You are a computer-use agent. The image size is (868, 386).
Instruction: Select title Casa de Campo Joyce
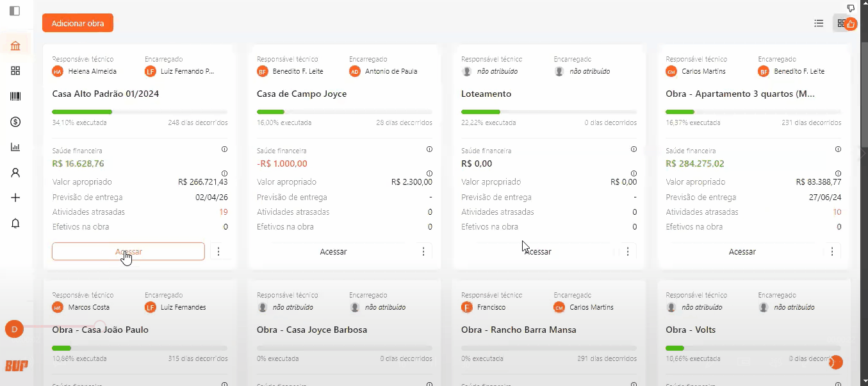[302, 94]
